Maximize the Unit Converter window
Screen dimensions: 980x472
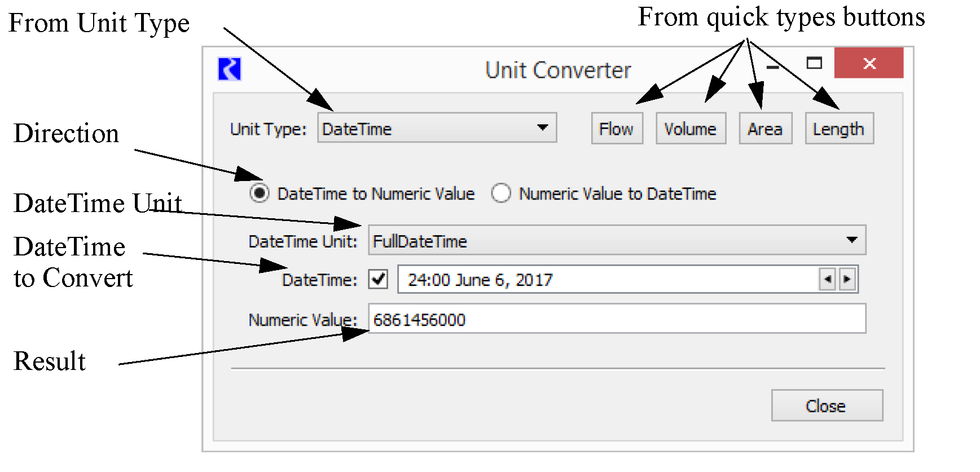click(x=814, y=63)
